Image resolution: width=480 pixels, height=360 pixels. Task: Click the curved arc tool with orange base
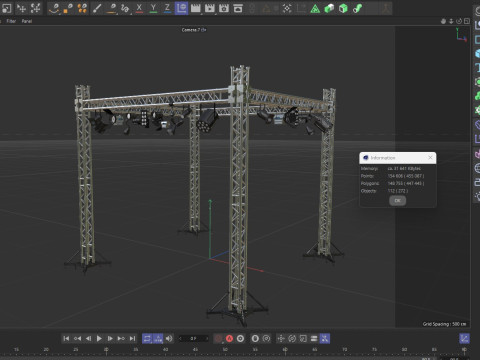[54, 8]
